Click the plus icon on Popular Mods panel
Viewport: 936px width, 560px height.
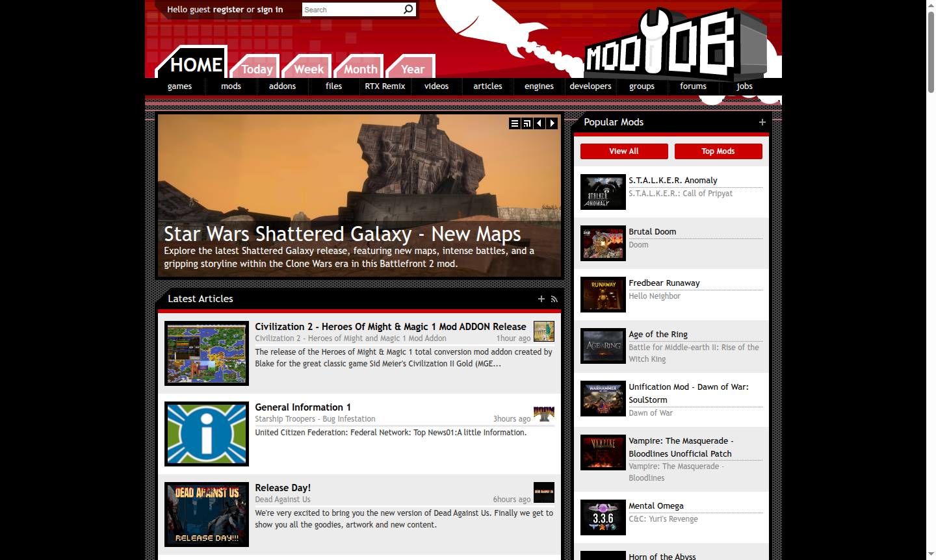(x=762, y=122)
